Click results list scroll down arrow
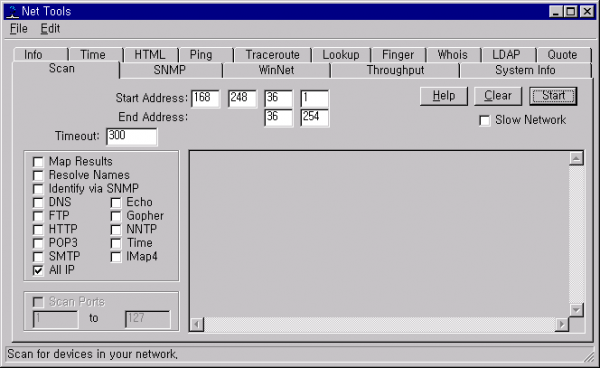Image resolution: width=600 pixels, height=368 pixels. 576,310
